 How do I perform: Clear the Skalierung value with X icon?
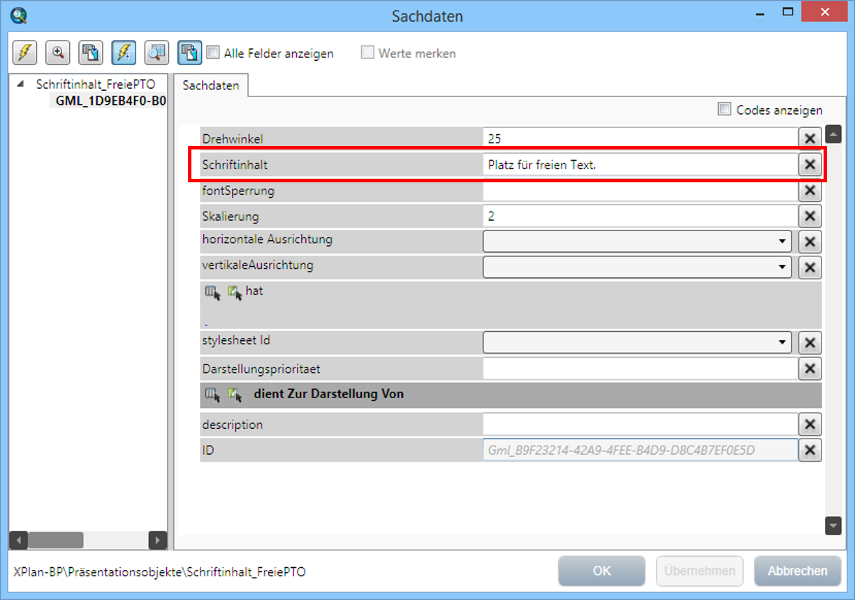(x=810, y=216)
